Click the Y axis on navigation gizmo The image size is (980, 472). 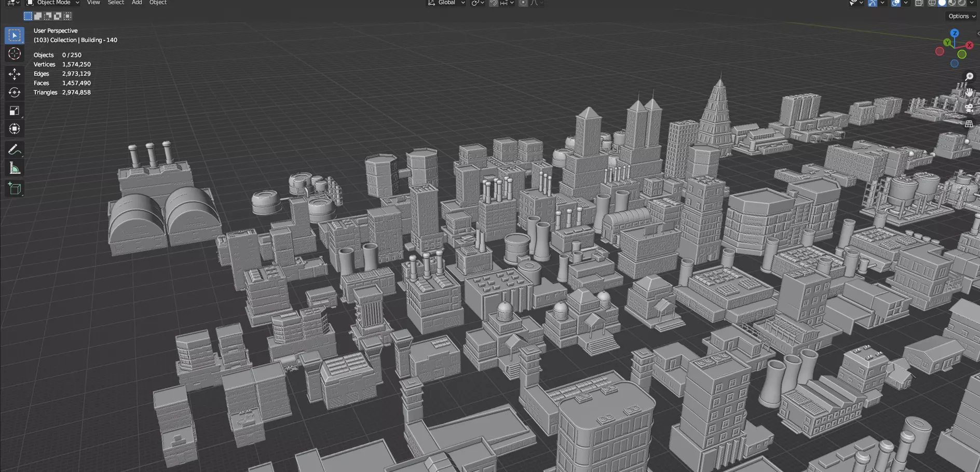tap(947, 43)
